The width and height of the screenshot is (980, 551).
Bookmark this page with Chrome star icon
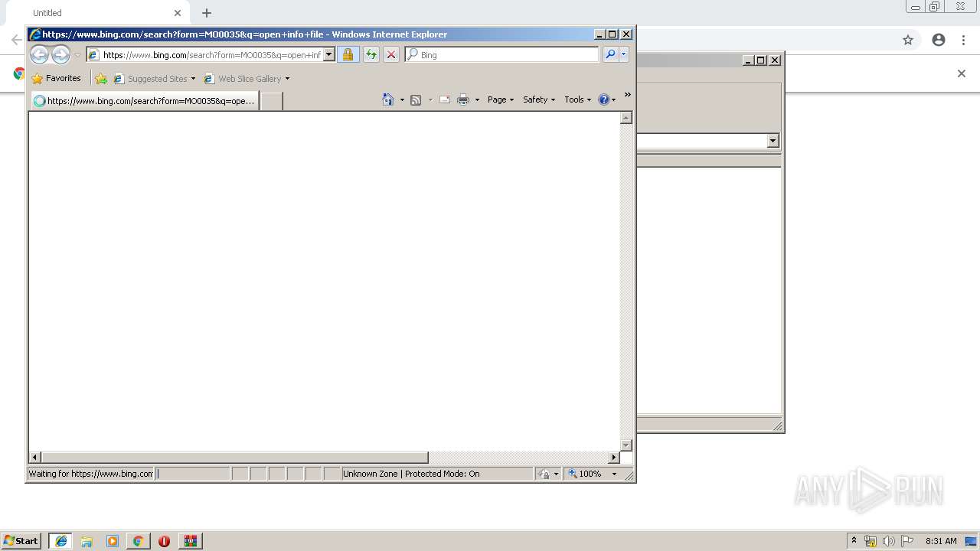coord(908,40)
